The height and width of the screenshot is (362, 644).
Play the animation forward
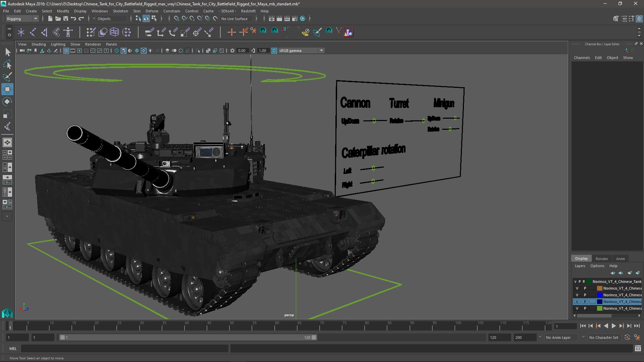(x=614, y=326)
